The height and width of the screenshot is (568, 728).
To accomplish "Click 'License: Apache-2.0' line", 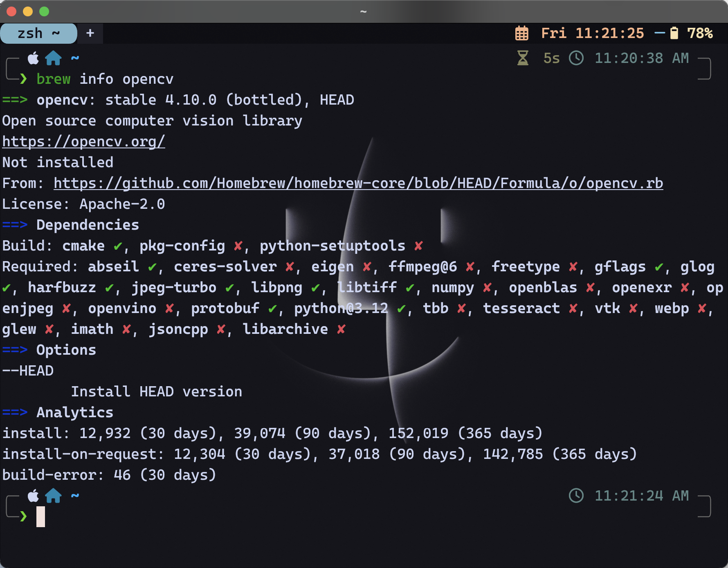I will click(x=83, y=204).
